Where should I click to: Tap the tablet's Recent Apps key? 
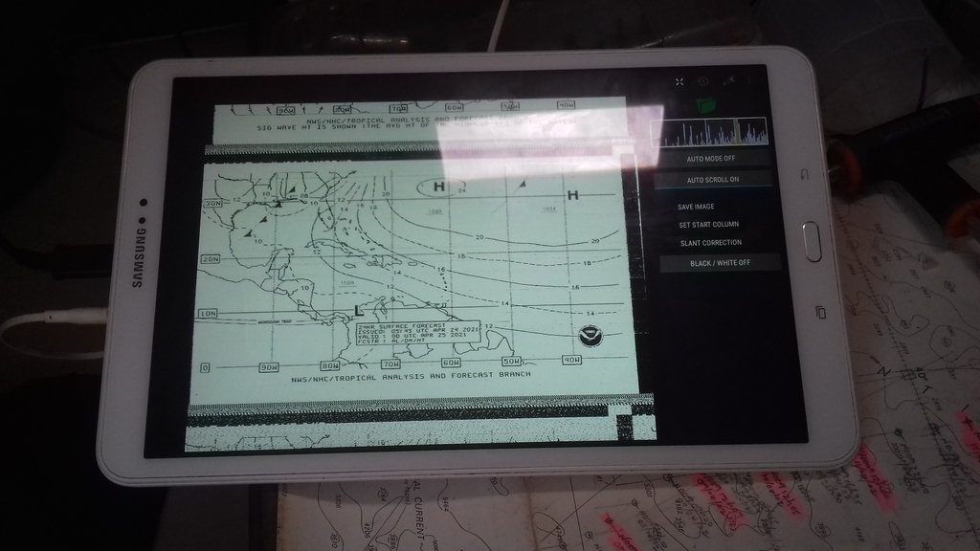tap(820, 312)
